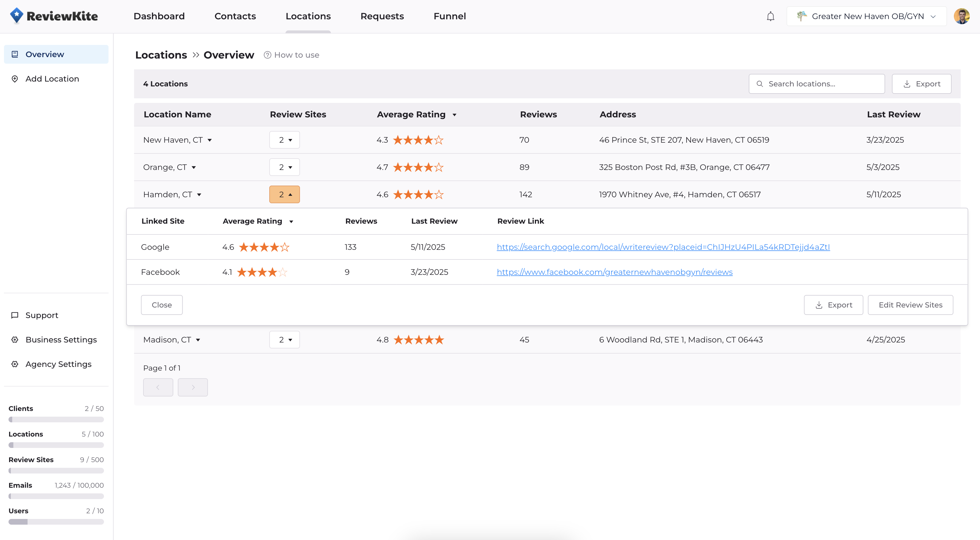Click Edit Review Sites button

(x=910, y=305)
